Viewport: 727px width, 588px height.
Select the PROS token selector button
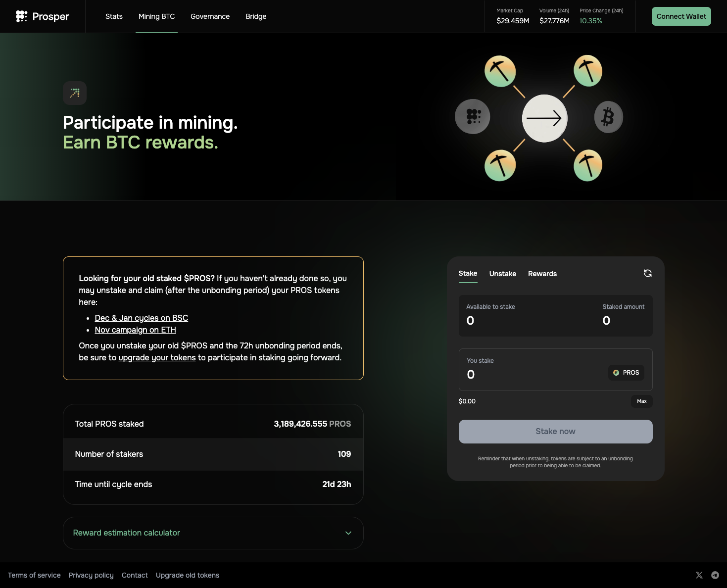626,373
